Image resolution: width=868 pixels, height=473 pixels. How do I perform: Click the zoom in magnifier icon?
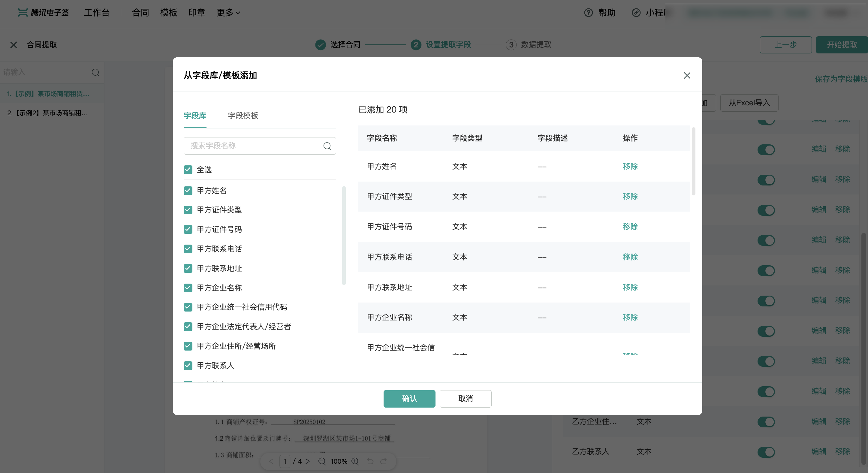(x=355, y=461)
